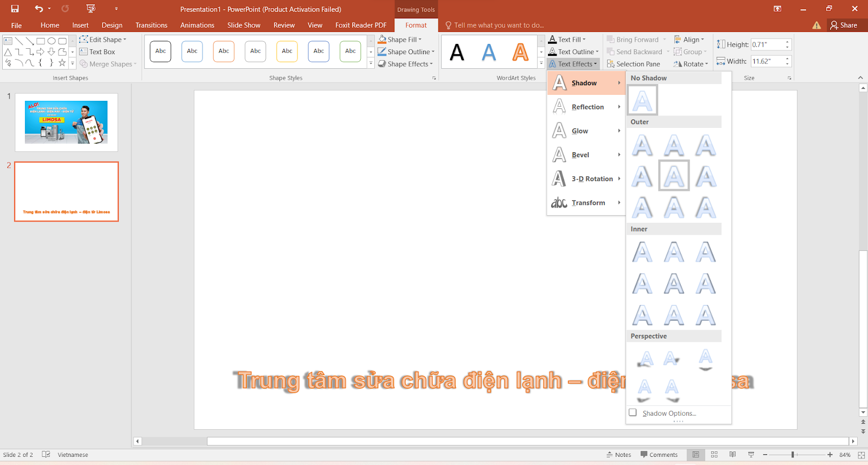Pick the blue WordArt letter A style
This screenshot has height=465, width=868.
pos(489,52)
